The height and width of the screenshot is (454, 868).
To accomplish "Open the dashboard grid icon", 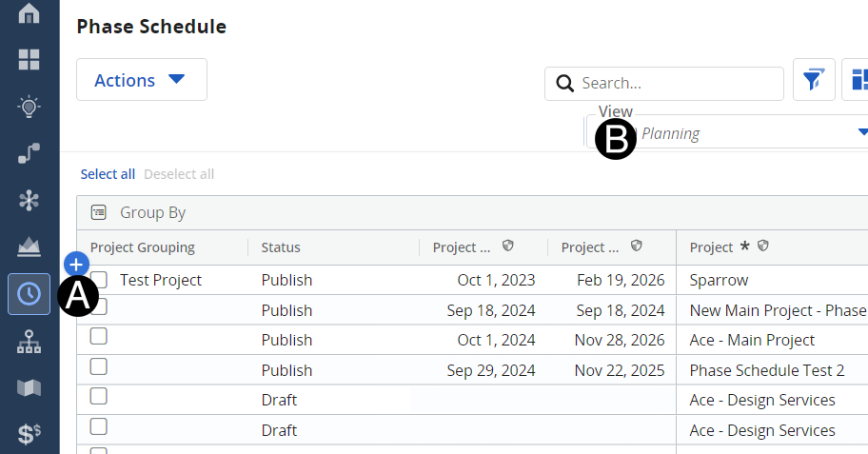I will [30, 60].
